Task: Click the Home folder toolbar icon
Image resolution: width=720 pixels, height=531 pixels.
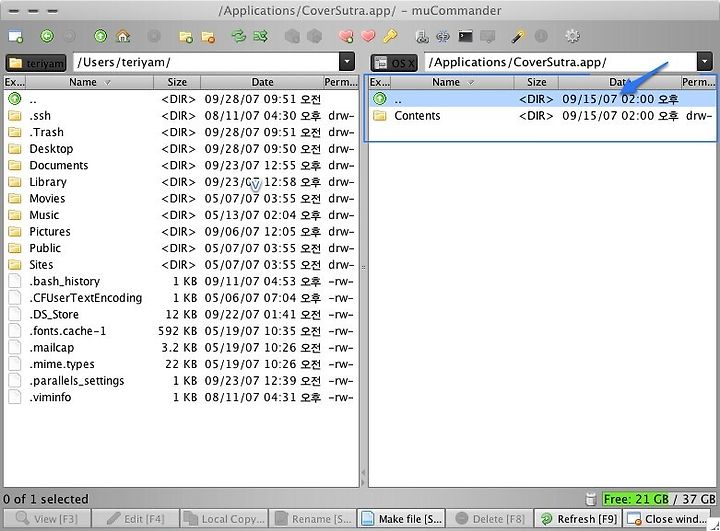Action: click(123, 36)
